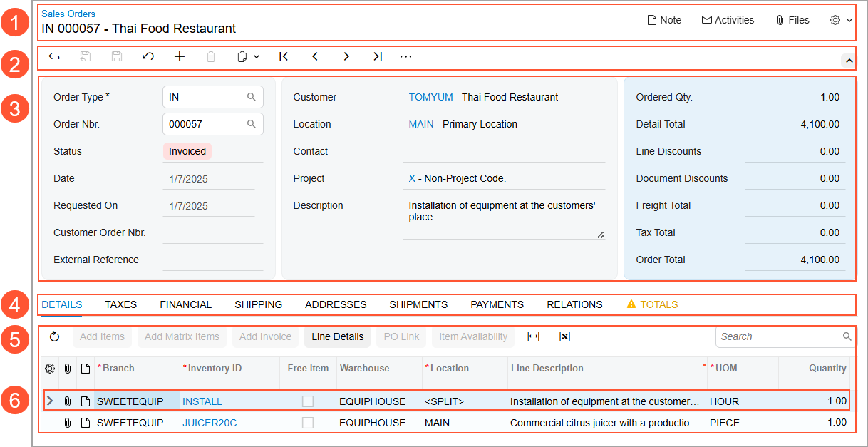Switch to the TAXES tab
Screen dimensions: 868x447
pyautogui.click(x=120, y=304)
